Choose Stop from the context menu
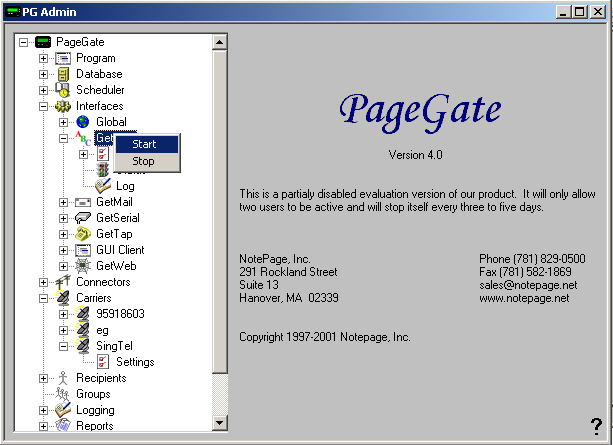 (147, 161)
